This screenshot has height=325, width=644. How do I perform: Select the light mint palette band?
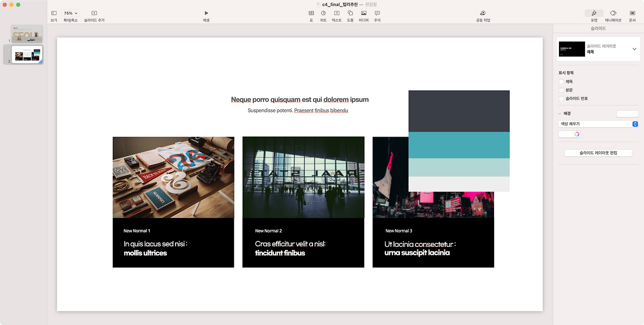click(x=459, y=167)
